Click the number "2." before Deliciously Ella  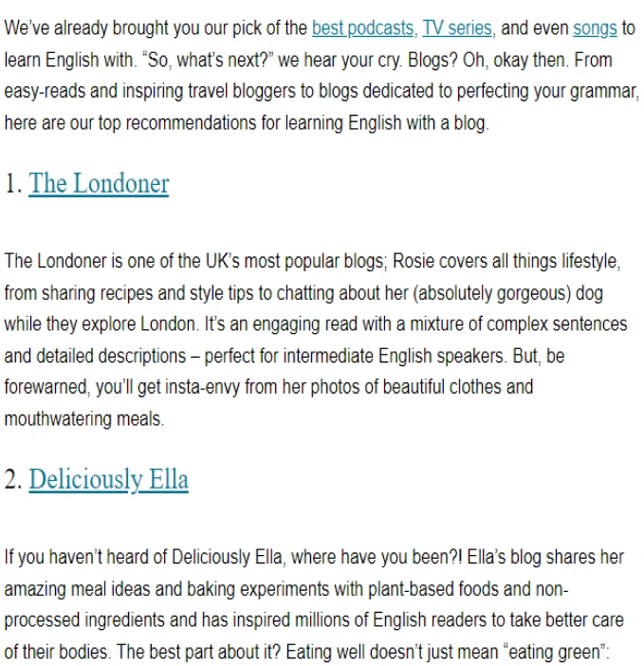[x=13, y=479]
